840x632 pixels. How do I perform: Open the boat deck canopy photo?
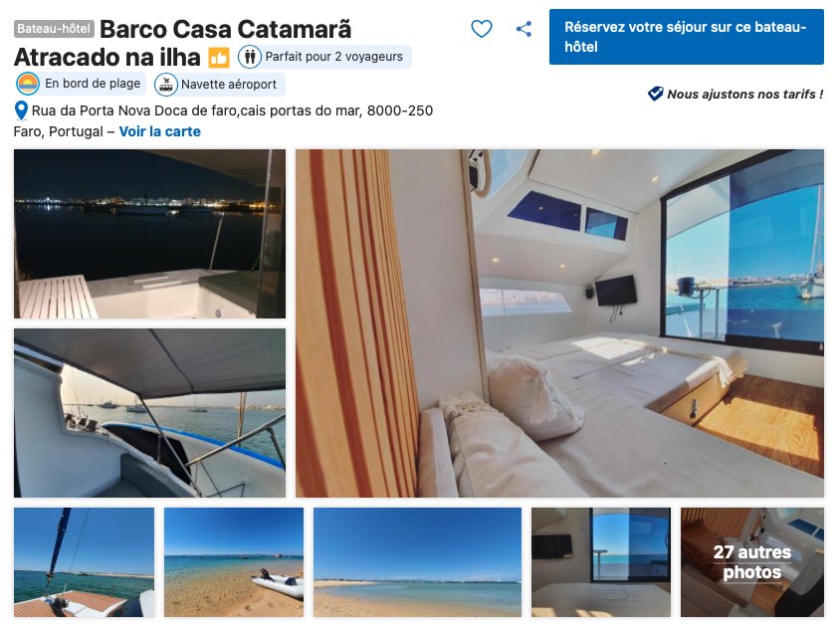(149, 413)
